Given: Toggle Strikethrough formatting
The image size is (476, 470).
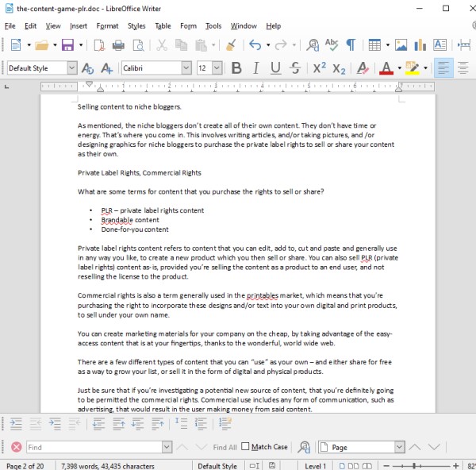Looking at the screenshot, I should coord(295,68).
